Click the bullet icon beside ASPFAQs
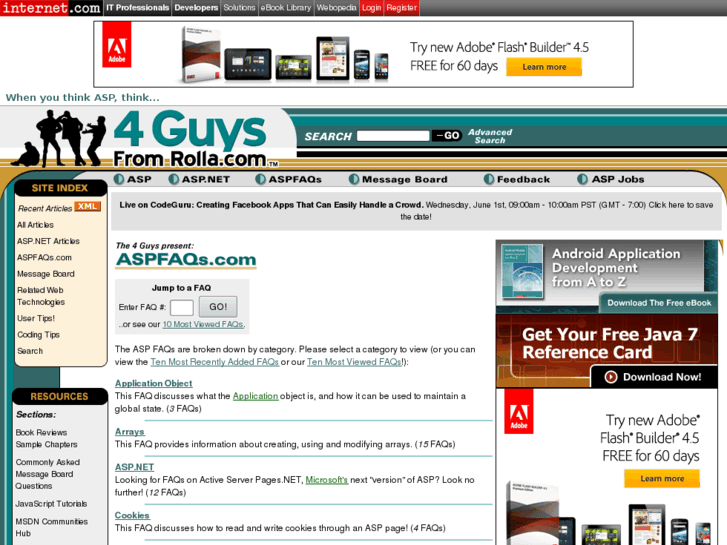Image resolution: width=727 pixels, height=545 pixels. 261,179
